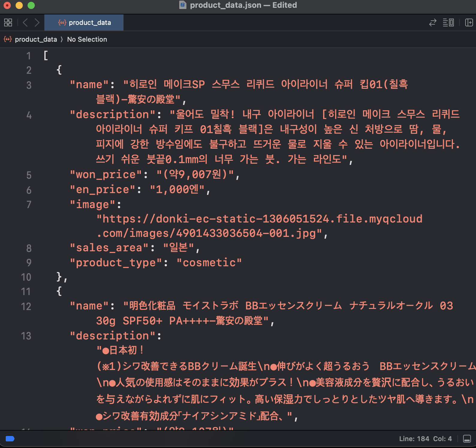
Task: Select the product_data tab
Action: (x=84, y=22)
